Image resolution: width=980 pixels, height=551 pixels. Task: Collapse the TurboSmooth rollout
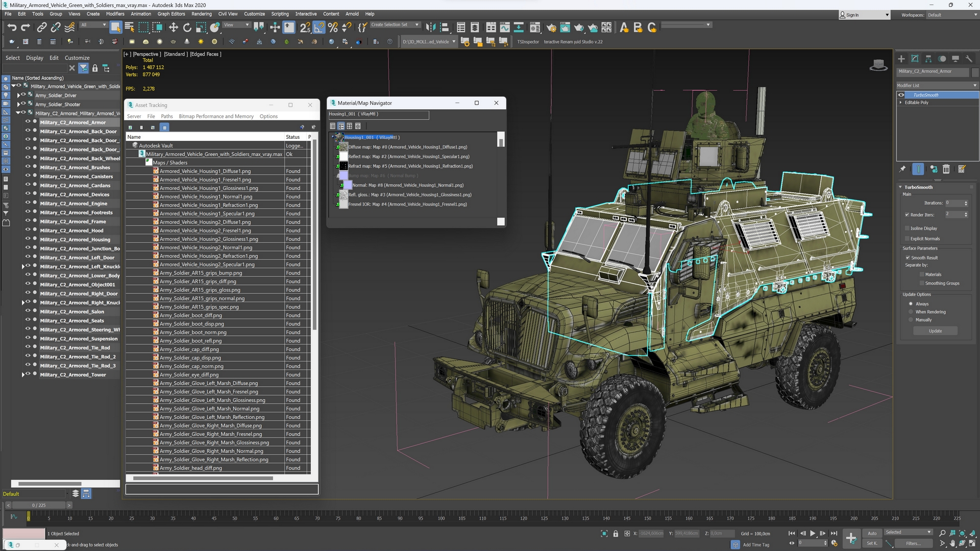click(900, 187)
